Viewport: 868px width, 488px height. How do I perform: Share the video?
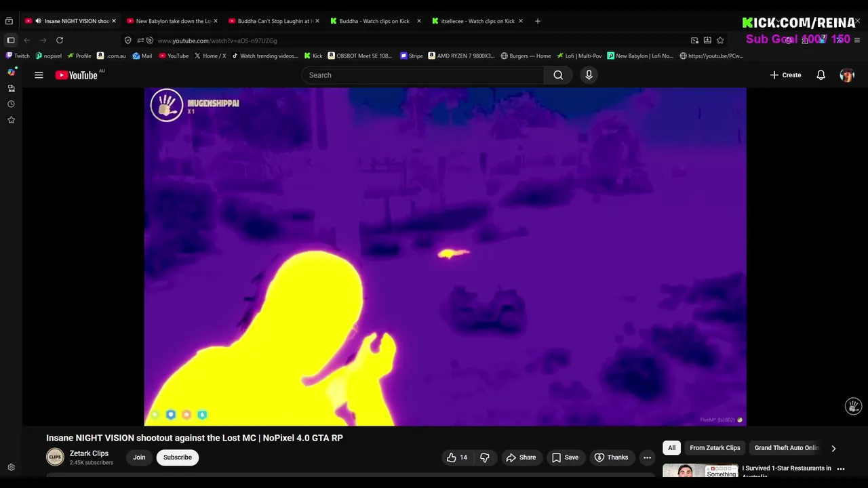pyautogui.click(x=521, y=457)
